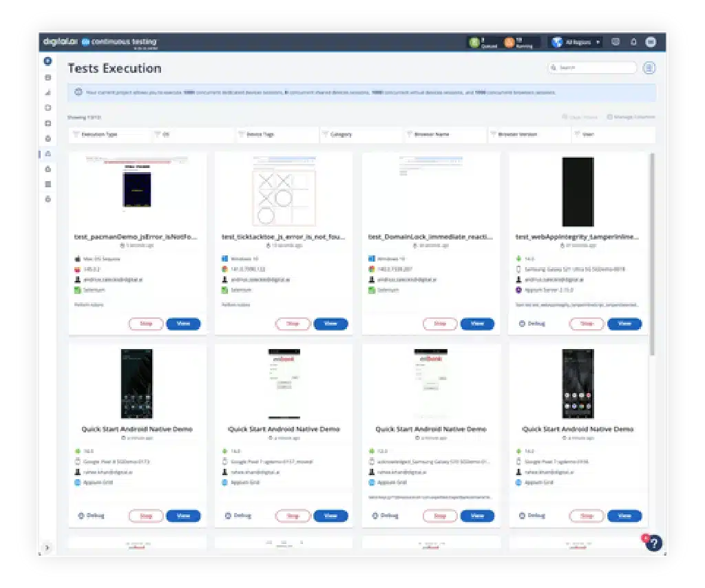Click the test_DomainLock test preview thumbnail
Viewport: 705px width, 588px height.
click(431, 189)
